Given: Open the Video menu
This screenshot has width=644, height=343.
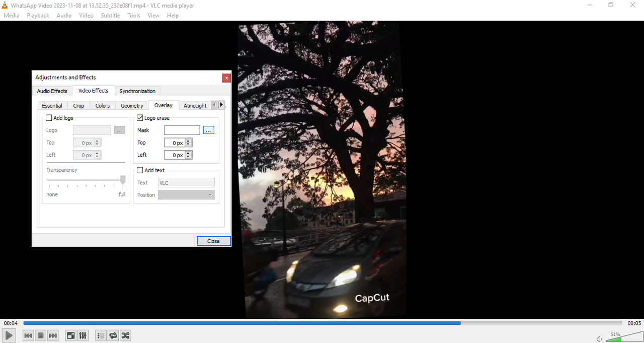Looking at the screenshot, I should [86, 16].
